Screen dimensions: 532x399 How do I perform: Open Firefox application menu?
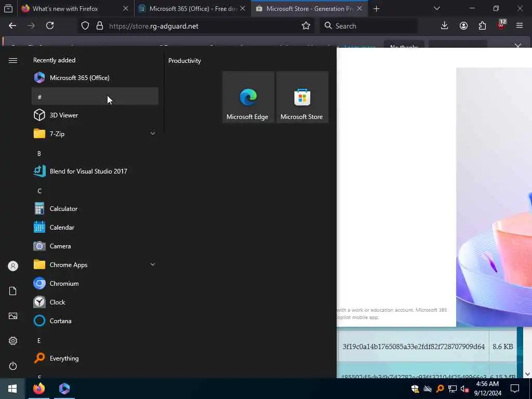(520, 26)
